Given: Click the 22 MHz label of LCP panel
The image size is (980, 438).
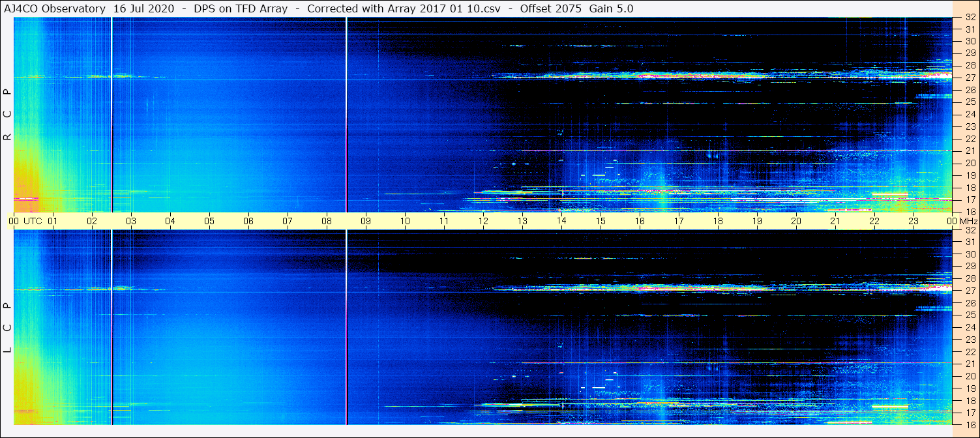Looking at the screenshot, I should [x=970, y=351].
